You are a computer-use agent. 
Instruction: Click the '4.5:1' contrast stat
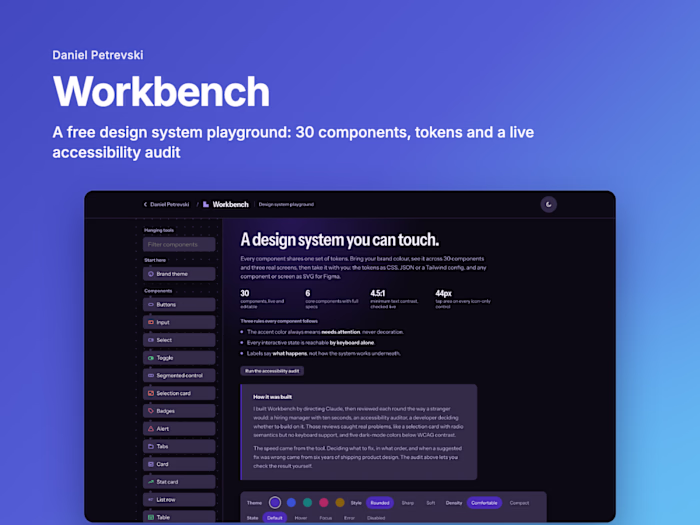pyautogui.click(x=378, y=293)
